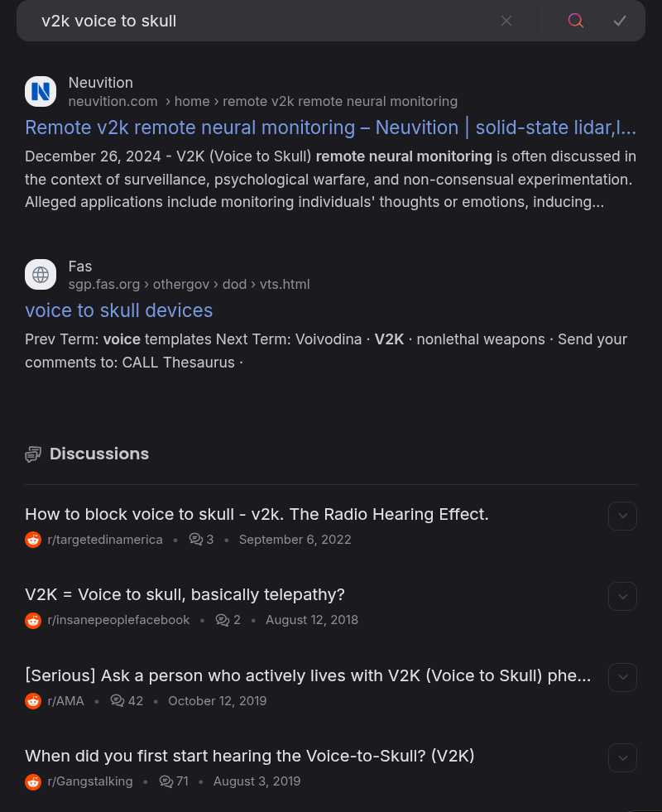The height and width of the screenshot is (812, 662).
Task: Click the sgp.fas.org breadcrumb URL
Action: (104, 284)
